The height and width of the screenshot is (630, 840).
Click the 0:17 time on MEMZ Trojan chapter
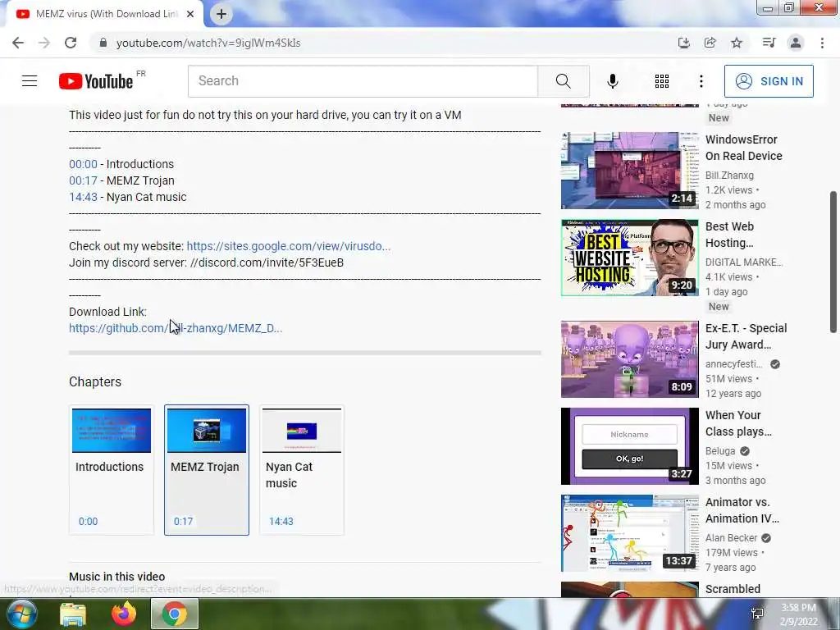pyautogui.click(x=183, y=521)
